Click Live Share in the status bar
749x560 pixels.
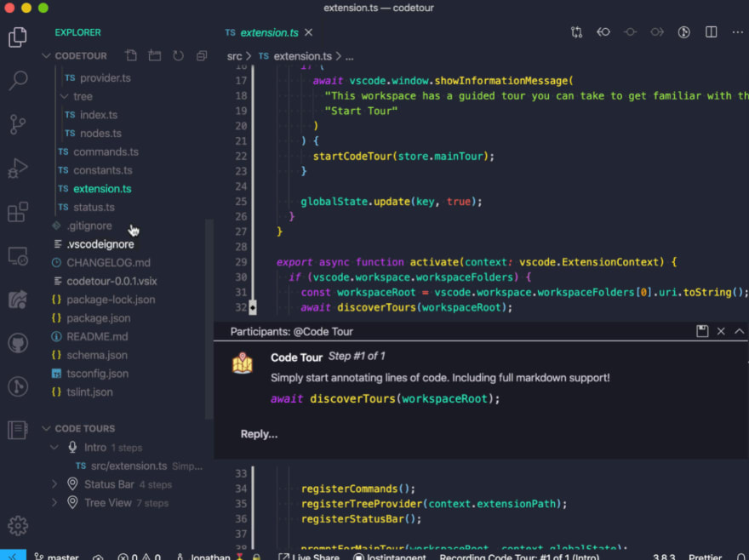[309, 557]
